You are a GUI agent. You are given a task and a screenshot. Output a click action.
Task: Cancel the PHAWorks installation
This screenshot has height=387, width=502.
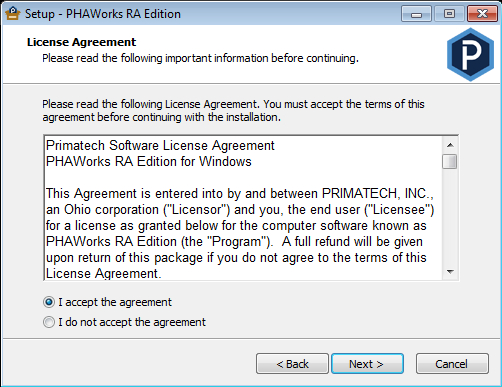tap(452, 364)
